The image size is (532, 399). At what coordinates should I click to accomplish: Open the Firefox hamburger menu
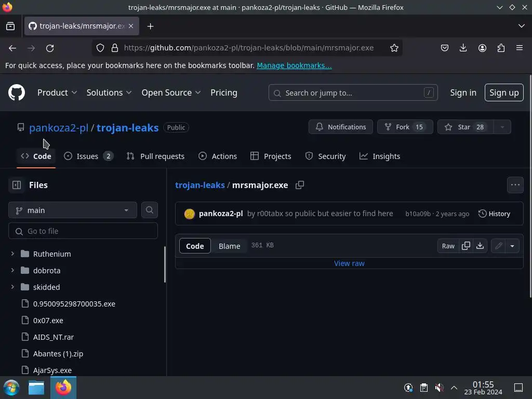[520, 48]
